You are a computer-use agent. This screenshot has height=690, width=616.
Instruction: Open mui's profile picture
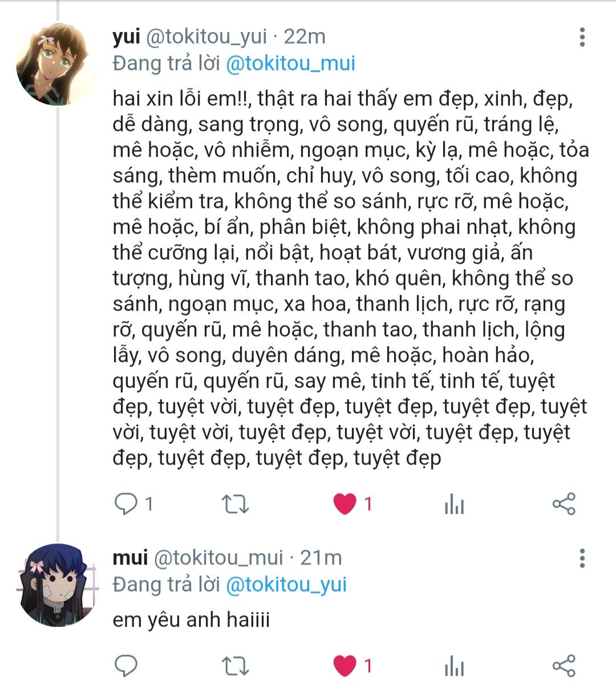point(56,585)
